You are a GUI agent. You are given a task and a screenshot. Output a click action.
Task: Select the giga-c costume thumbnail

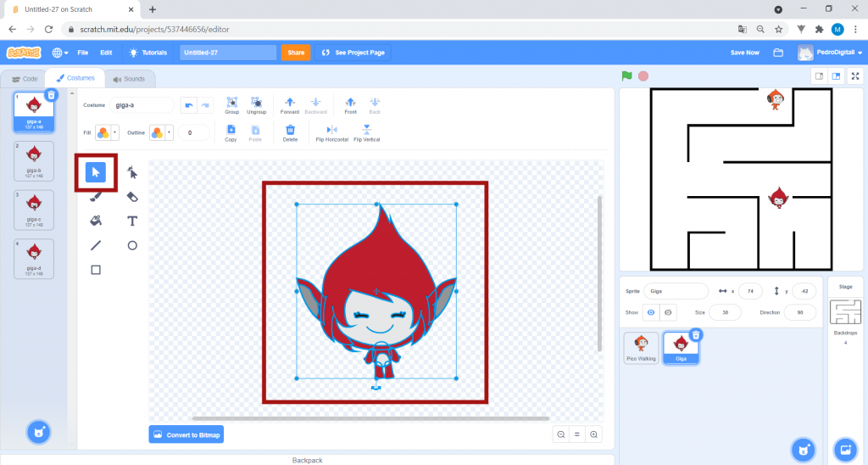34,210
